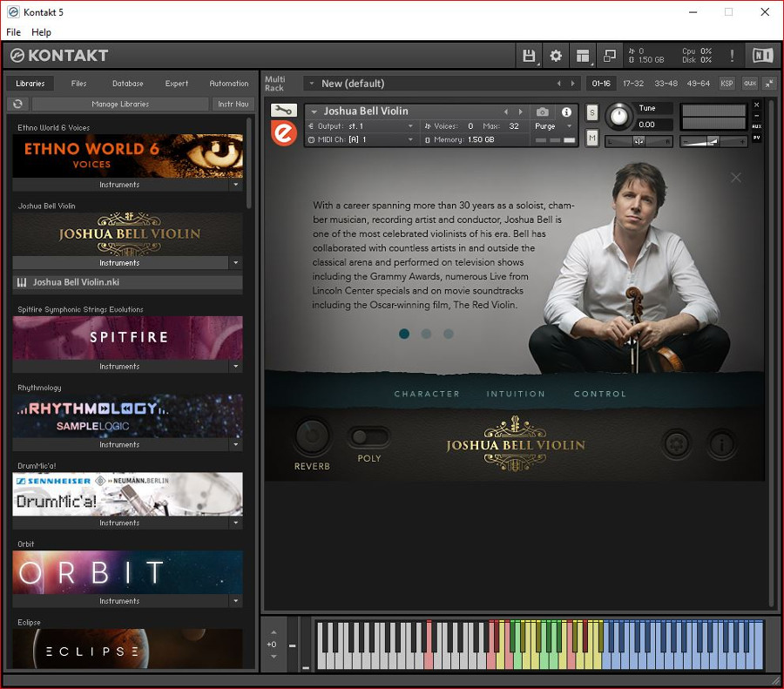Screen dimensions: 784x689
Task: Remove instrument with the small X button
Action: click(x=756, y=105)
